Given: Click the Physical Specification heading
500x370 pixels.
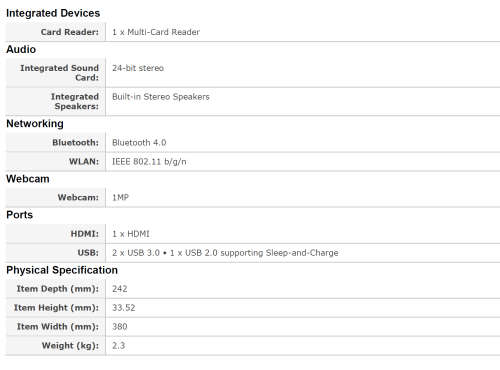Looking at the screenshot, I should pyautogui.click(x=62, y=270).
